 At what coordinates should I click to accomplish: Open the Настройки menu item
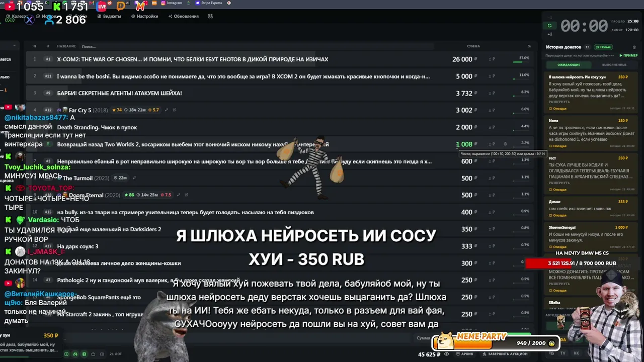[144, 16]
